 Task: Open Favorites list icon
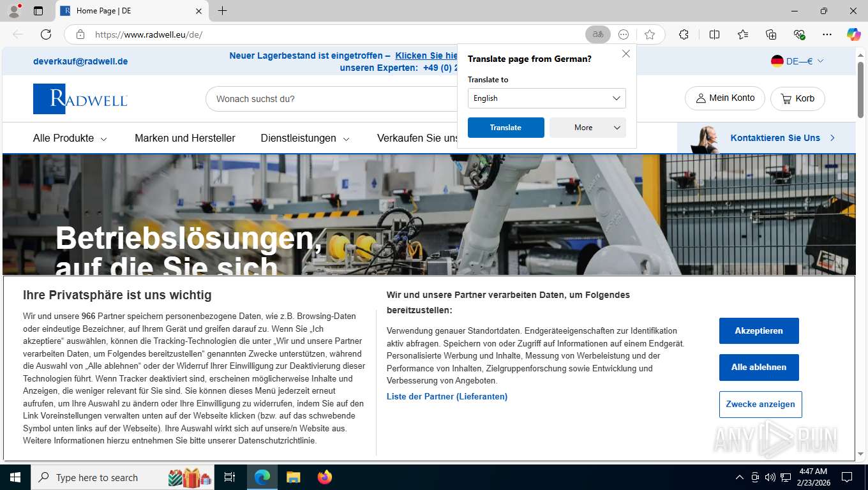[x=743, y=34]
